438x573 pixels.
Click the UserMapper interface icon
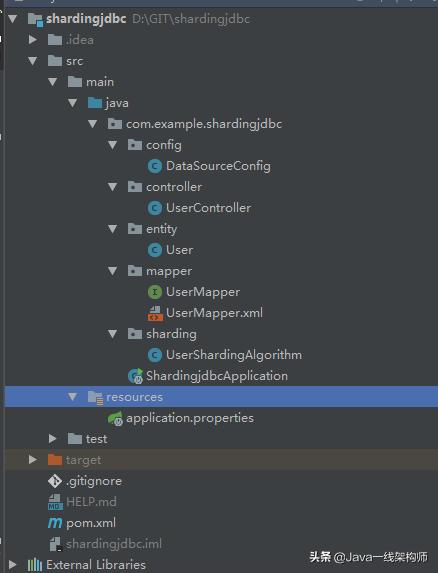[x=155, y=292]
